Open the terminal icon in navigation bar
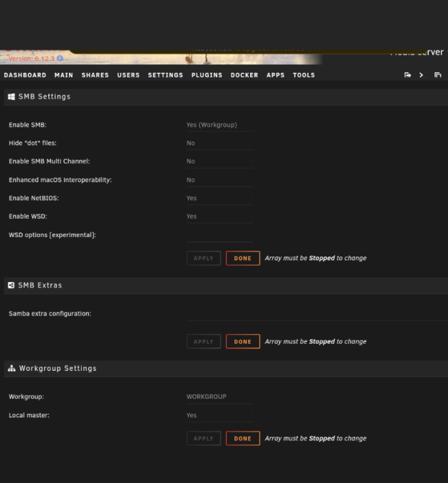Image resolution: width=448 pixels, height=483 pixels. (x=422, y=75)
